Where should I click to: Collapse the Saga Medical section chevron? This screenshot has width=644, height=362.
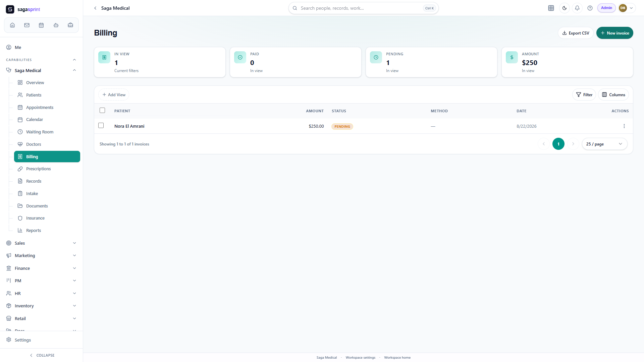(x=74, y=70)
